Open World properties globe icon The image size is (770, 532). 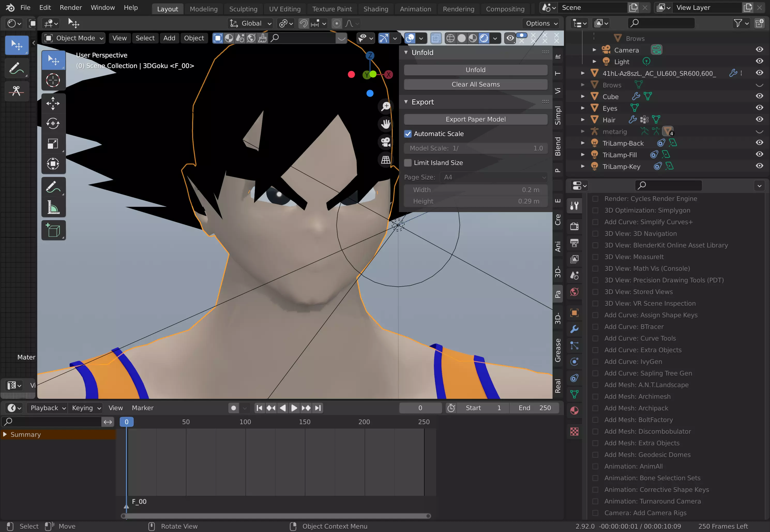[574, 292]
